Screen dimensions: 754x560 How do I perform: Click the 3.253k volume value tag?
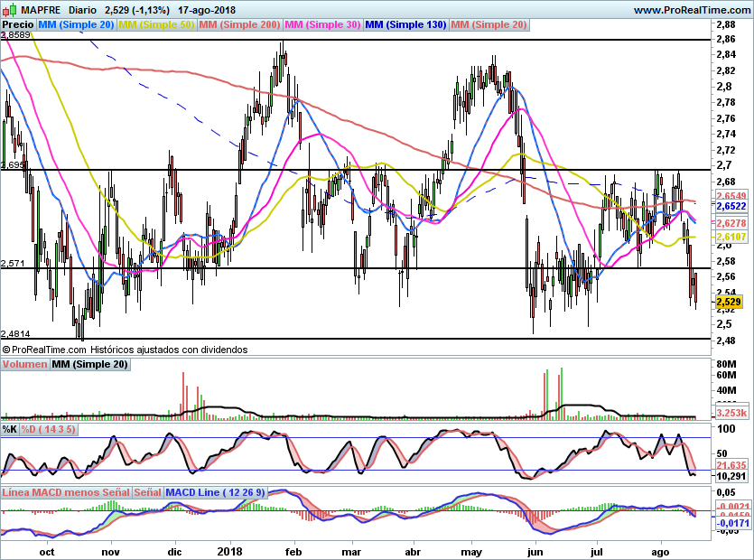point(731,413)
